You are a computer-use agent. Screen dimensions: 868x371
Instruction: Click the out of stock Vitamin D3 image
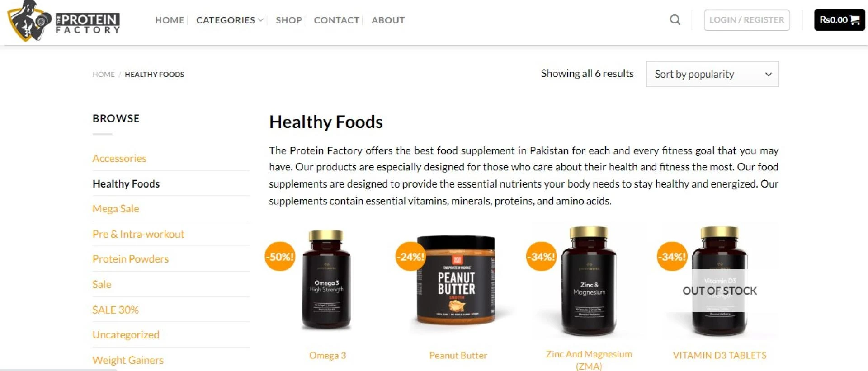(x=719, y=281)
